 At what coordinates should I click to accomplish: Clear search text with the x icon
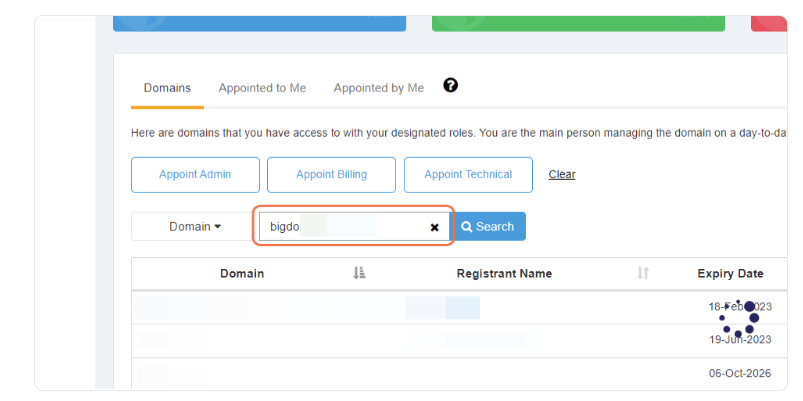point(434,227)
